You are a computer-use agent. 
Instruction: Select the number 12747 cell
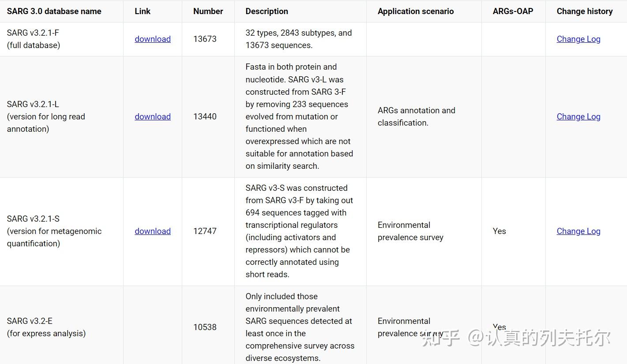point(205,231)
